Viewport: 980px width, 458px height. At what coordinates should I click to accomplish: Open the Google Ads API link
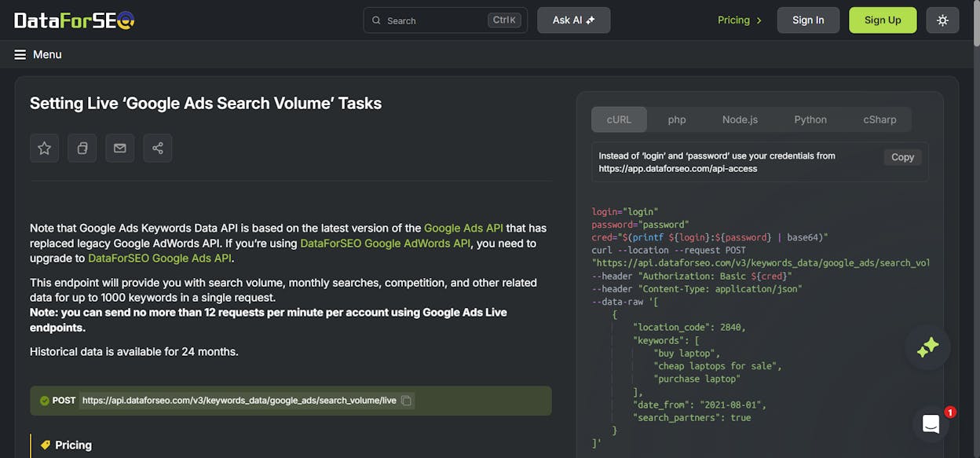pyautogui.click(x=463, y=228)
